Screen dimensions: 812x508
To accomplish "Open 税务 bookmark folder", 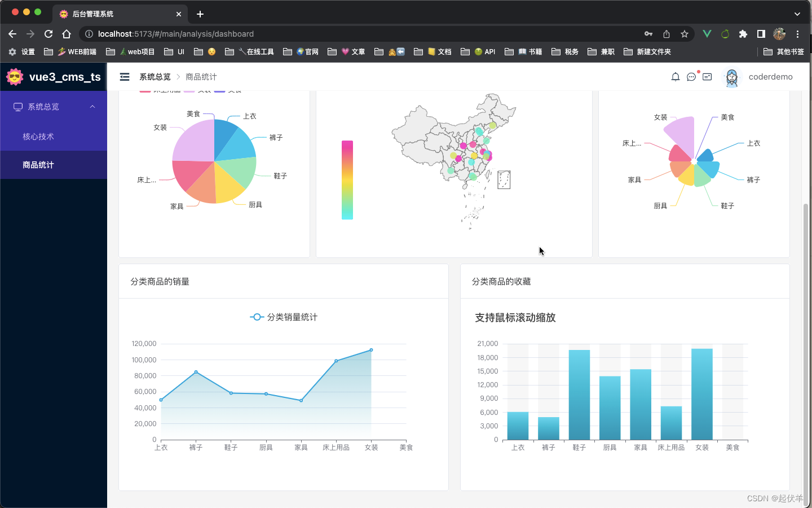I will coord(565,51).
